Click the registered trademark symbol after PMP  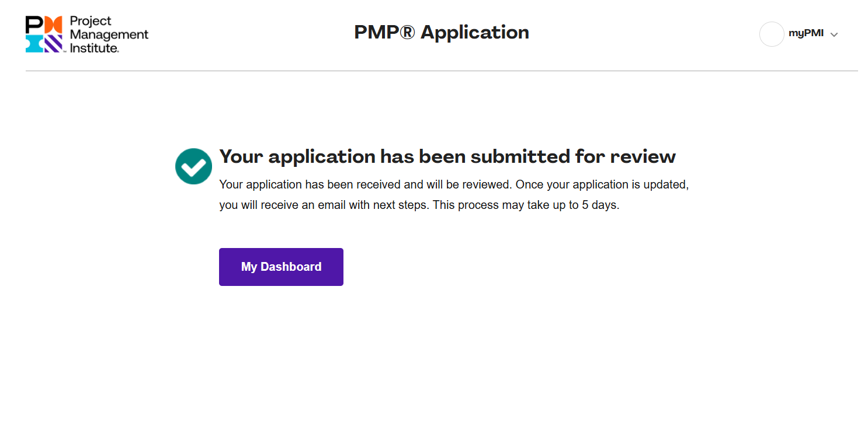tap(408, 32)
